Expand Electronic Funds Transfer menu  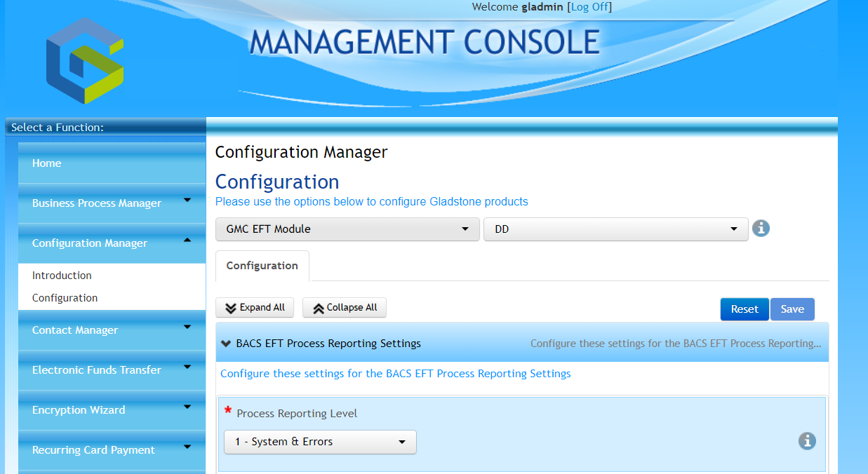click(112, 370)
